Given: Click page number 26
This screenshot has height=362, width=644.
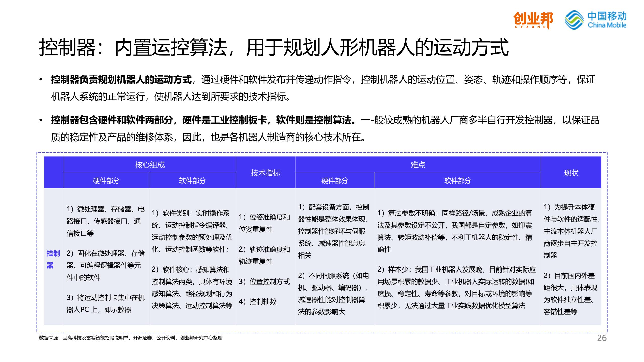Looking at the screenshot, I should [602, 338].
